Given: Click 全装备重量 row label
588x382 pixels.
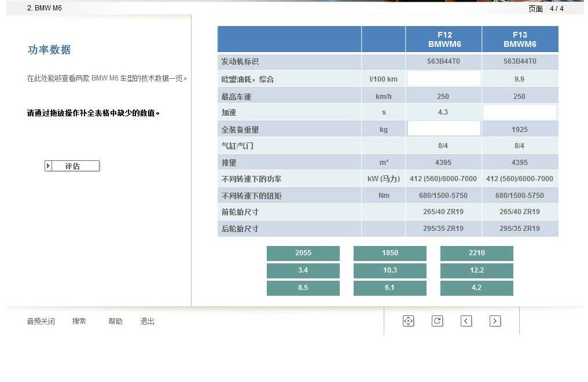Looking at the screenshot, I should coord(240,130).
